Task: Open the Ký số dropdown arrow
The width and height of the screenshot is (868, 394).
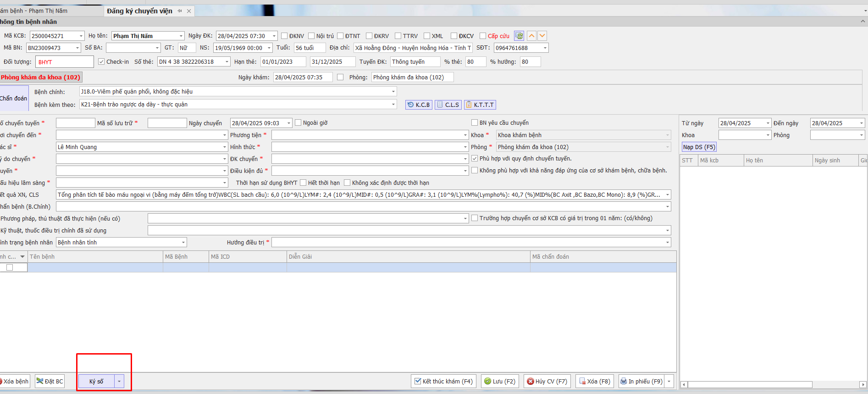Action: point(119,381)
